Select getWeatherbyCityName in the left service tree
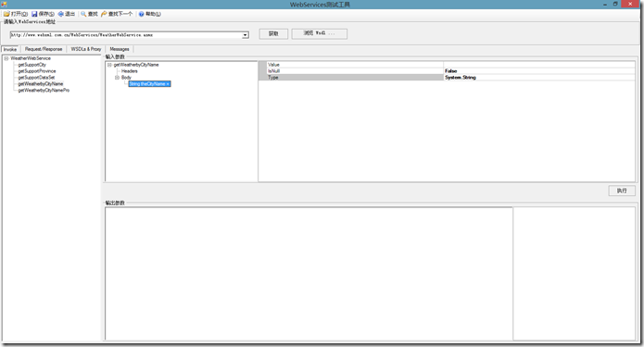The width and height of the screenshot is (644, 347). click(x=41, y=84)
